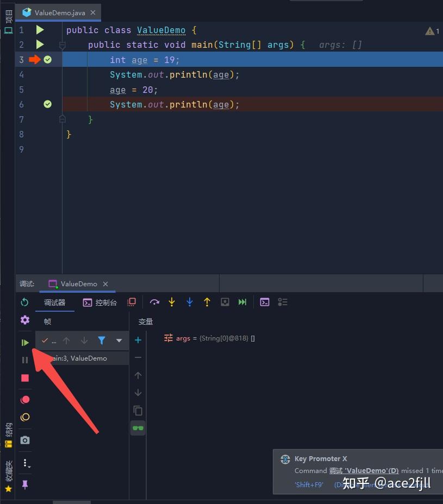Click line number 9 in gutter
This screenshot has width=443, height=504.
coord(21,149)
